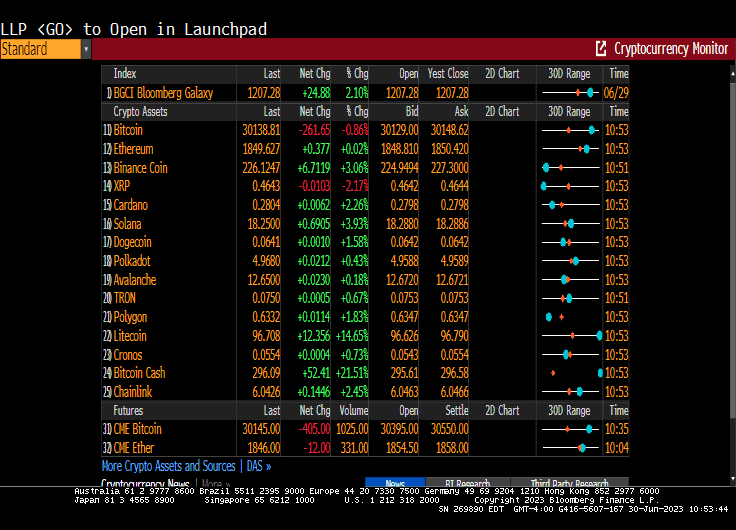The height and width of the screenshot is (530, 736).
Task: Click More Crypto Assets and Sources link
Action: [x=168, y=466]
